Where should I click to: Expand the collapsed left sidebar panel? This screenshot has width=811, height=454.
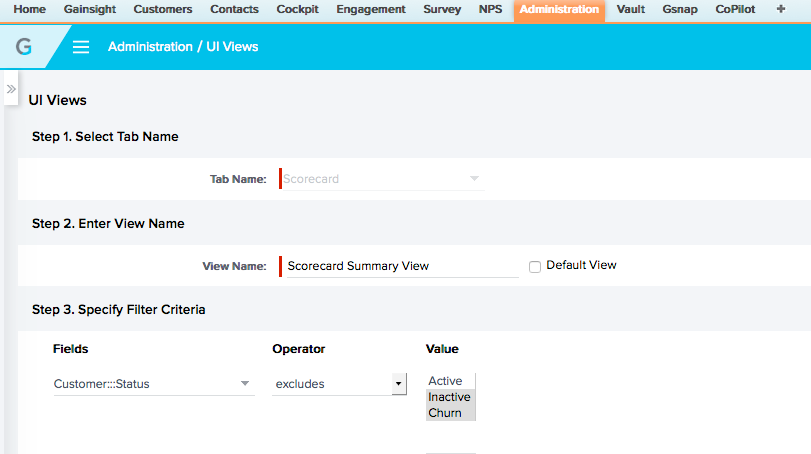click(11, 89)
